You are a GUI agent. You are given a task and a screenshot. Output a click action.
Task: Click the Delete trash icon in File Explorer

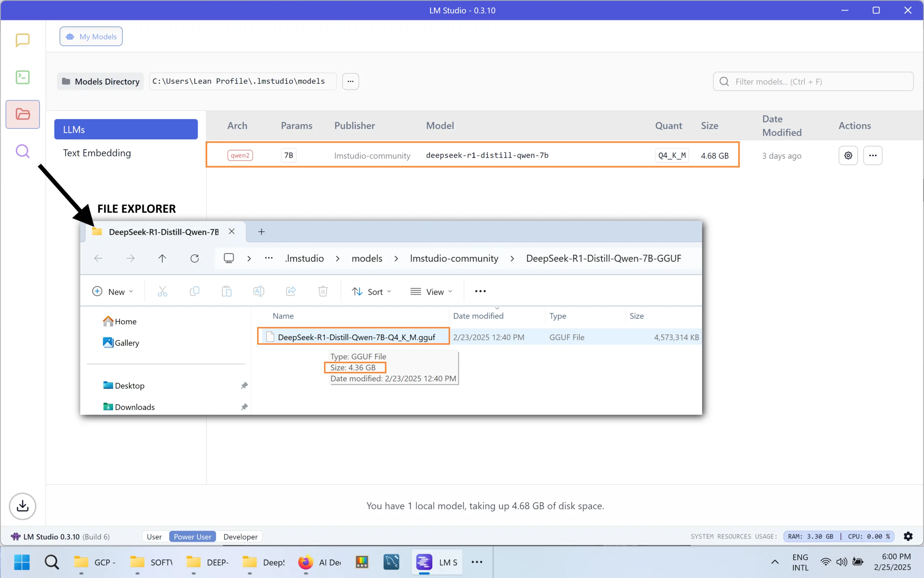point(323,291)
